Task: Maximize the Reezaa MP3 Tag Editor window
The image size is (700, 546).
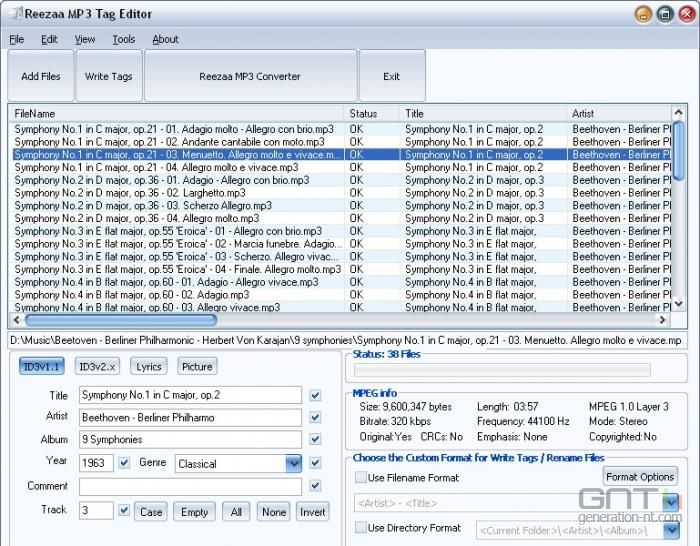Action: point(665,15)
